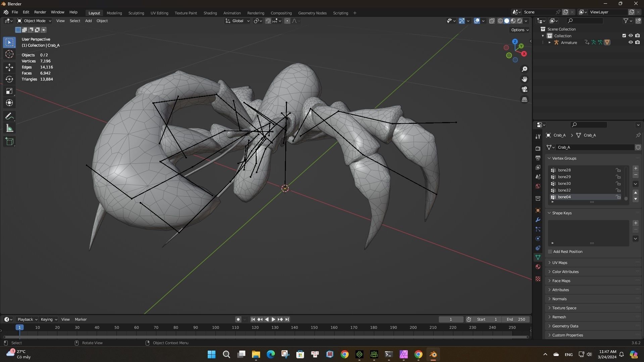Open viewport Options dropdown
The height and width of the screenshot is (362, 644).
click(520, 30)
